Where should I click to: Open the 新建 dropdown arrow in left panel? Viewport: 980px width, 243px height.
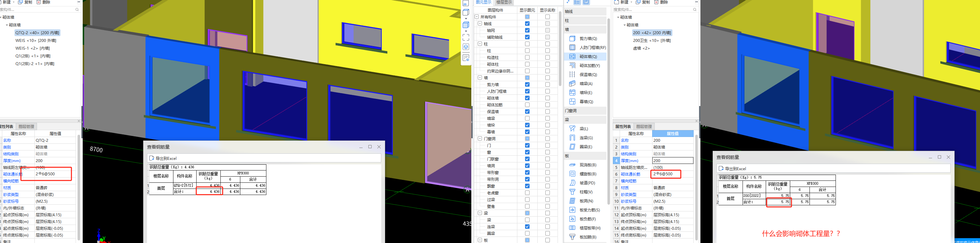tap(14, 2)
